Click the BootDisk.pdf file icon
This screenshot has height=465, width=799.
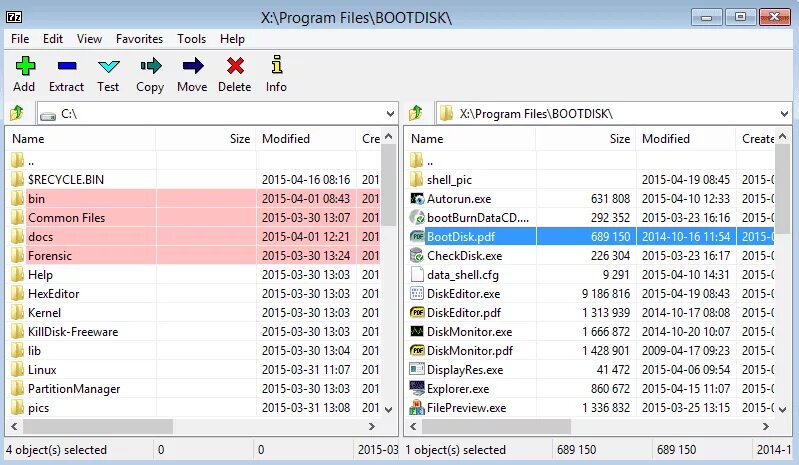click(417, 236)
